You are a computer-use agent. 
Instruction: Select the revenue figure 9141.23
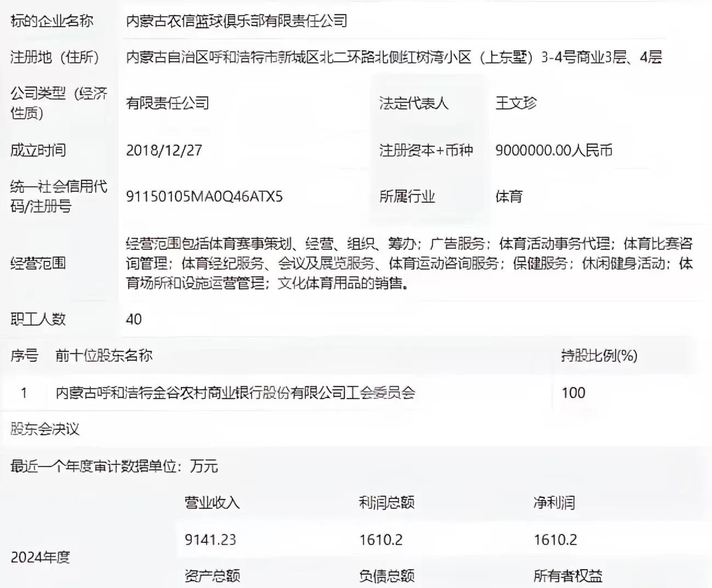coord(210,540)
